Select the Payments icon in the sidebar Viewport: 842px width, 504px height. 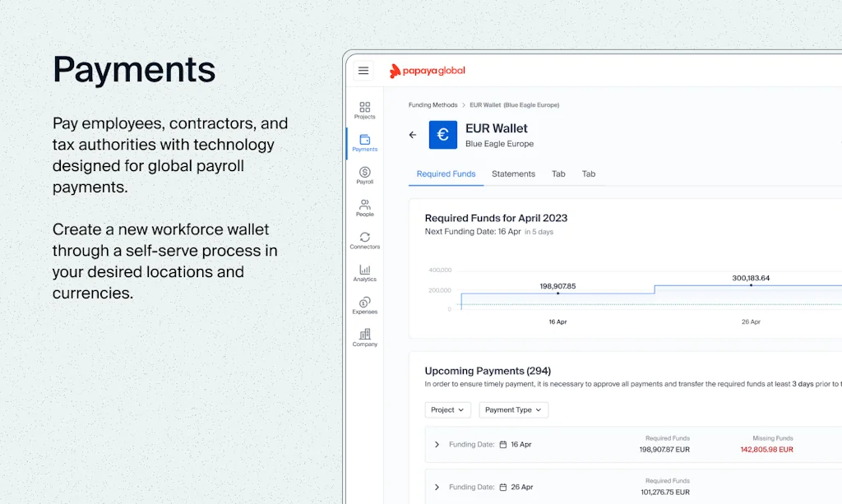(x=363, y=142)
